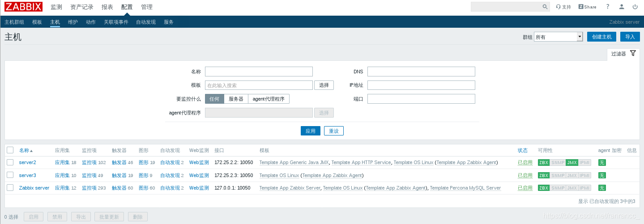Click Zabbix server encryption 无 badge

(x=602, y=188)
